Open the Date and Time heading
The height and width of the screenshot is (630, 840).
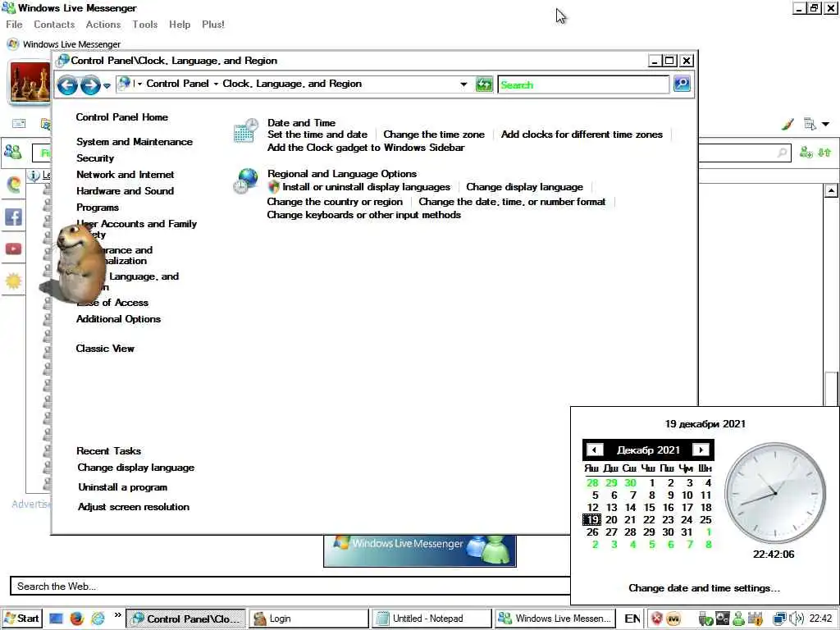click(301, 123)
